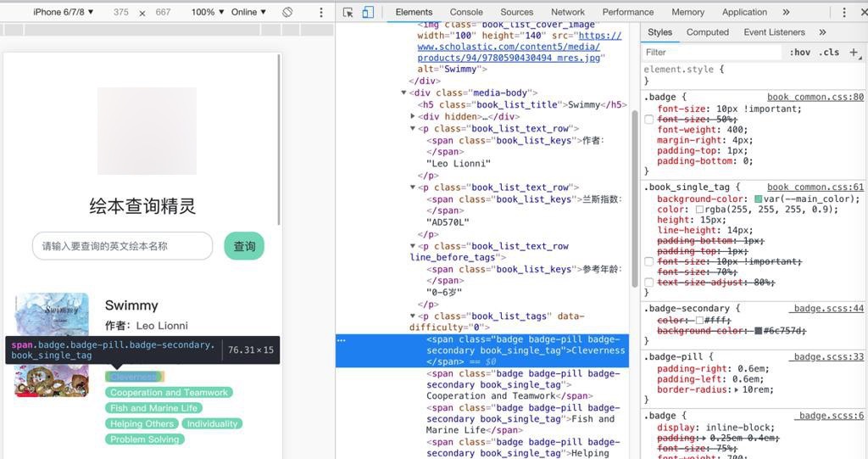Click the book name search input field
Screen dimensions: 868x459
[x=122, y=246]
